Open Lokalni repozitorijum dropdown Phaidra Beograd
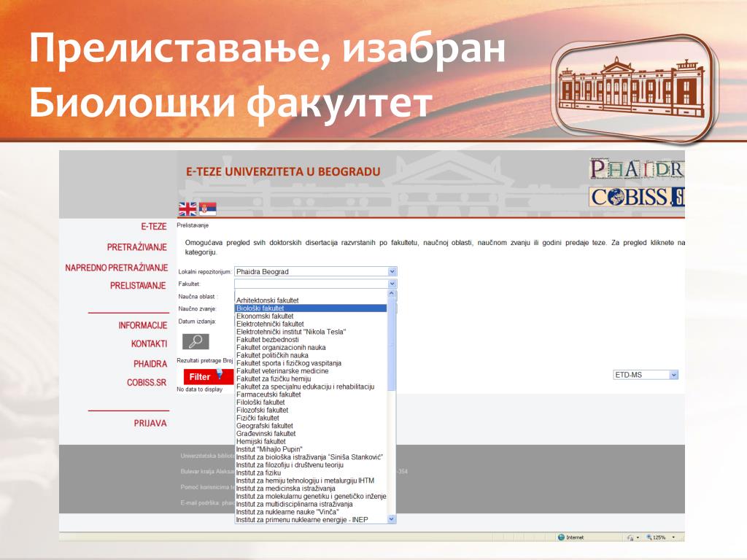The image size is (747, 560). pyautogui.click(x=315, y=271)
